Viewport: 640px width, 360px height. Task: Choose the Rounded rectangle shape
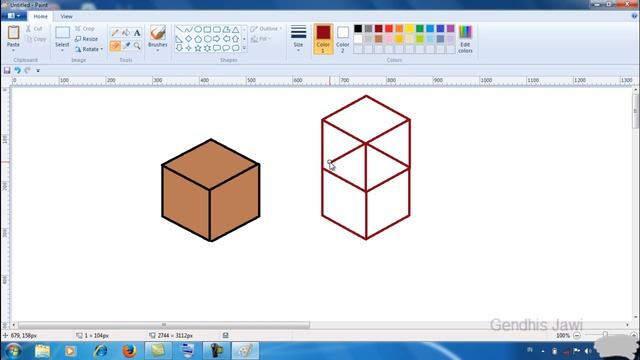[x=217, y=29]
